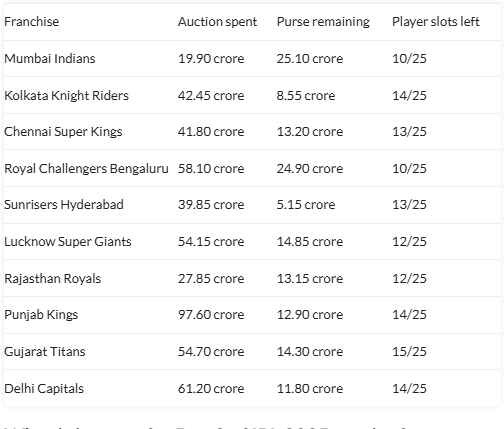Select the Delhi Capitals cell
The image size is (504, 429).
(44, 389)
